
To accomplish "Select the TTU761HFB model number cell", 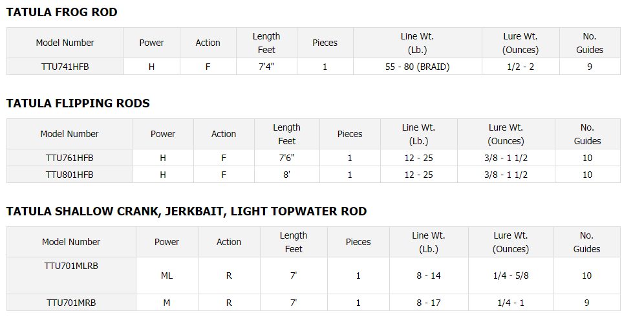I will pyautogui.click(x=69, y=157).
